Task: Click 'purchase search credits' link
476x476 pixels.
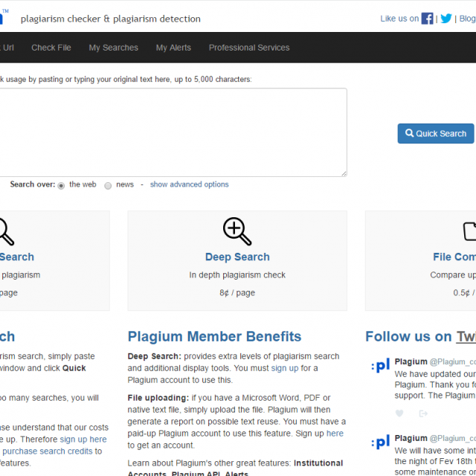Action: pos(48,451)
